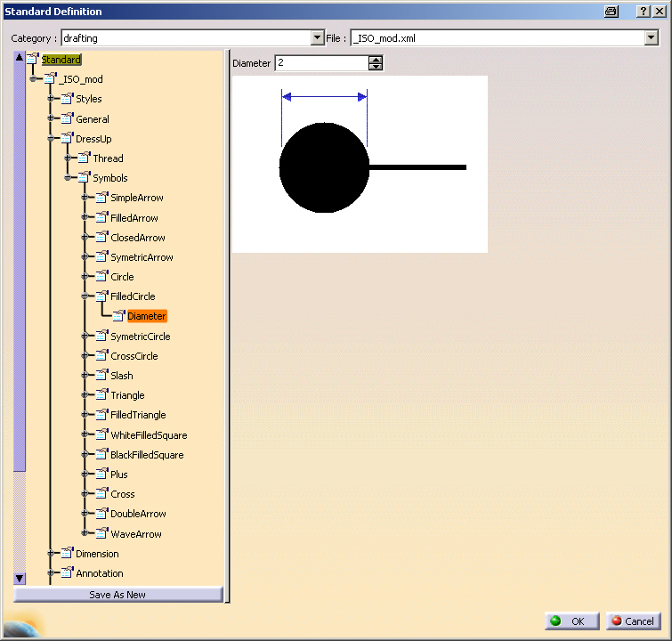Click the tree vertical scrollbar thumb

20,267
